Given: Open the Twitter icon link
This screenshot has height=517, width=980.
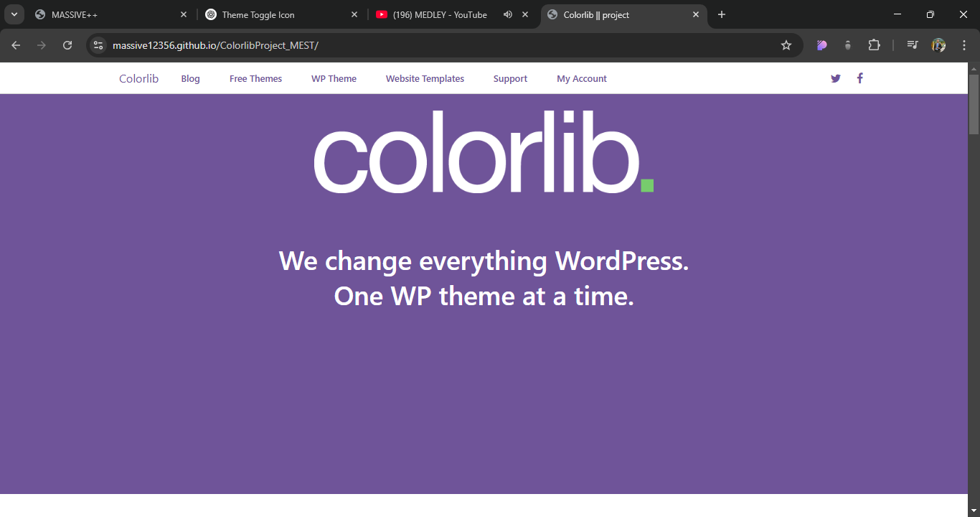Looking at the screenshot, I should 835,79.
